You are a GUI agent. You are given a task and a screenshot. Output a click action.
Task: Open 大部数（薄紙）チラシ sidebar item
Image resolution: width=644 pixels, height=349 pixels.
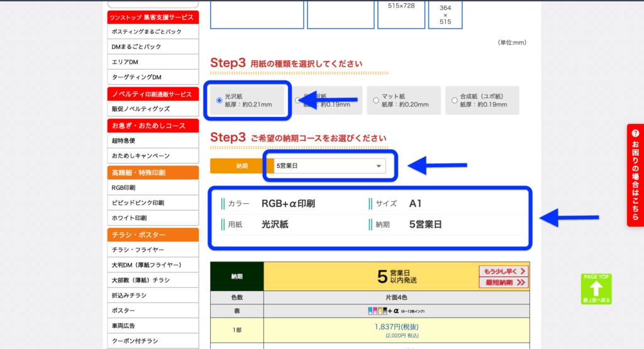(x=153, y=280)
